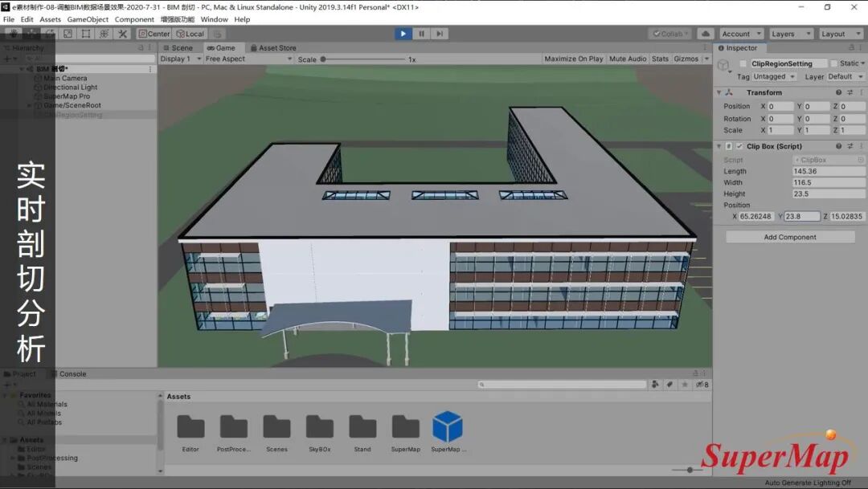Image resolution: width=868 pixels, height=489 pixels.
Task: Toggle Mute Audio in the Game view
Action: click(628, 59)
